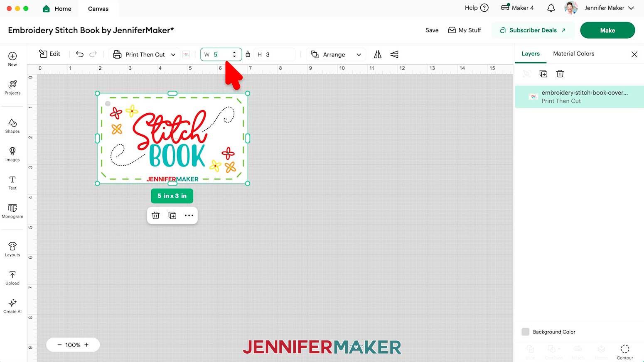Click the Background Color swatch
The width and height of the screenshot is (644, 362).
(526, 332)
